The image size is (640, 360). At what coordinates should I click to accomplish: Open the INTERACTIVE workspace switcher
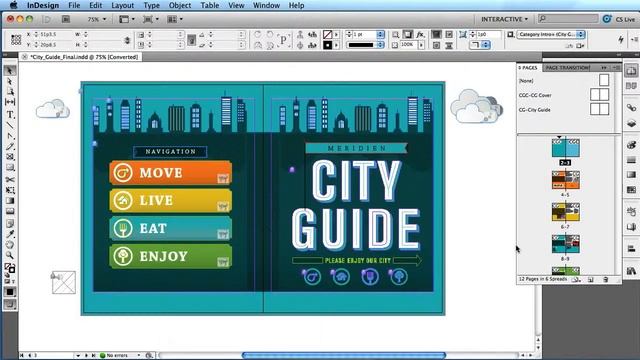504,19
